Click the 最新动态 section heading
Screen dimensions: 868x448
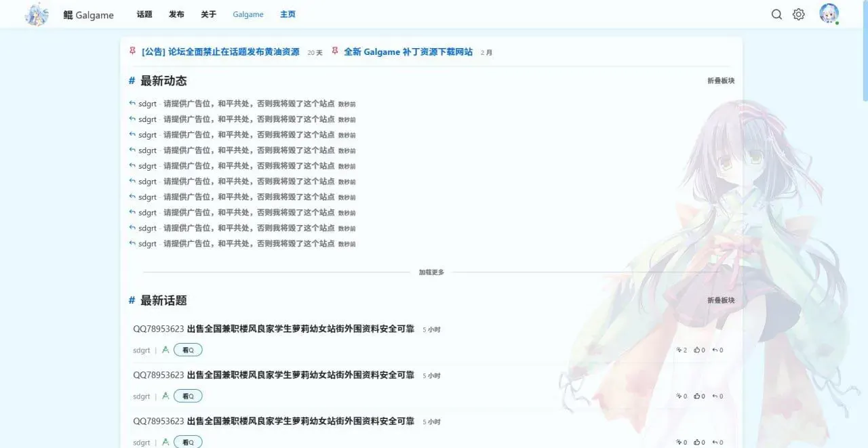click(x=163, y=81)
